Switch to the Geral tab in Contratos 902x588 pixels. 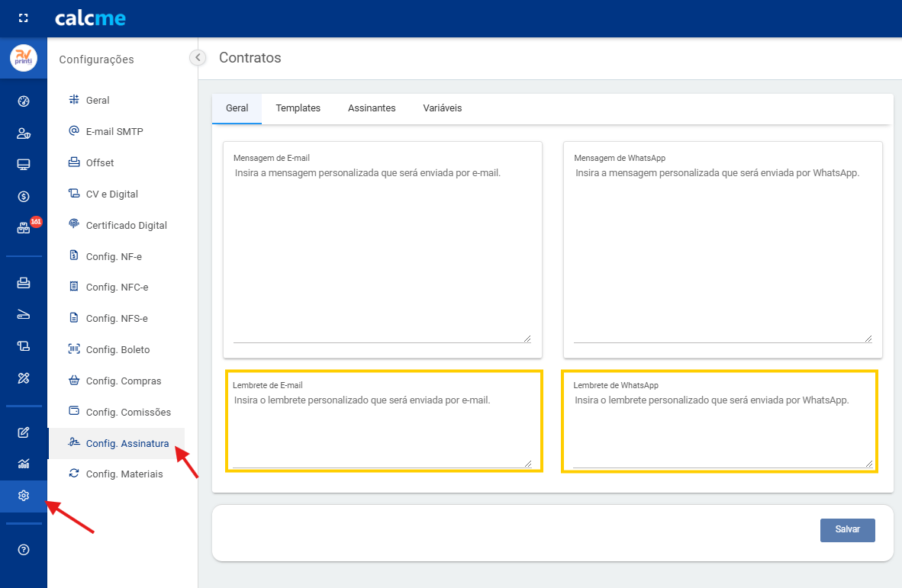(237, 108)
